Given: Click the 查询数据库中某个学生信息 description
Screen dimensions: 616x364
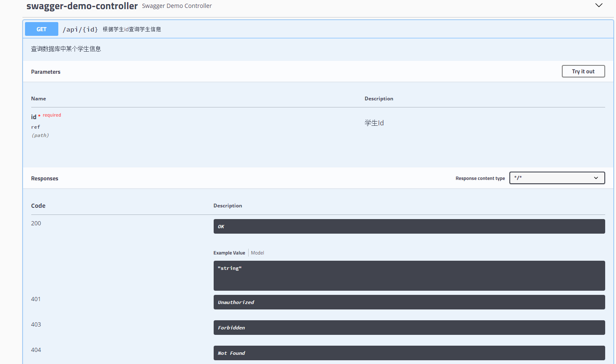Looking at the screenshot, I should [x=66, y=49].
